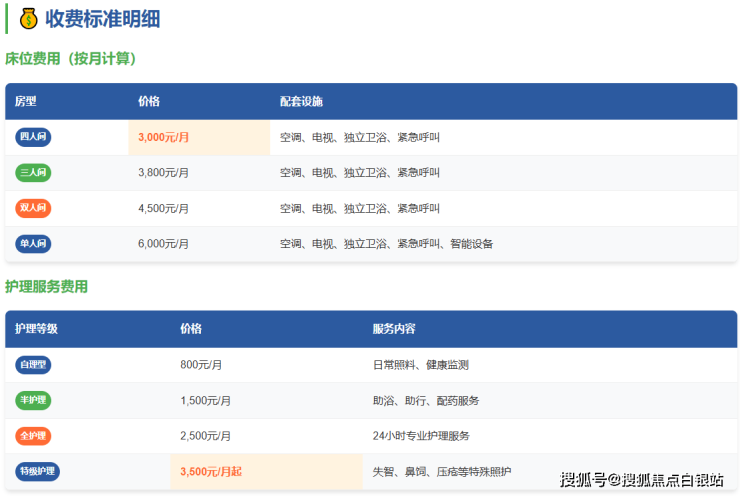Click the 护理服务费用 section heading
The image size is (740, 496).
pyautogui.click(x=46, y=287)
